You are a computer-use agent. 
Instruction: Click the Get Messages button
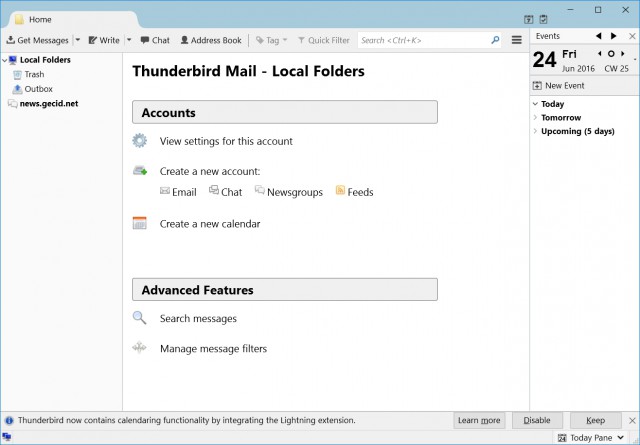click(37, 40)
